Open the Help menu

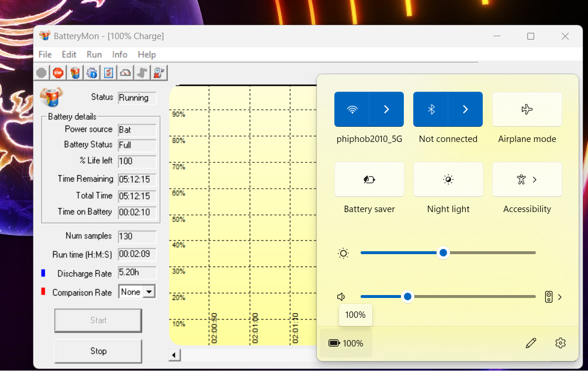147,55
